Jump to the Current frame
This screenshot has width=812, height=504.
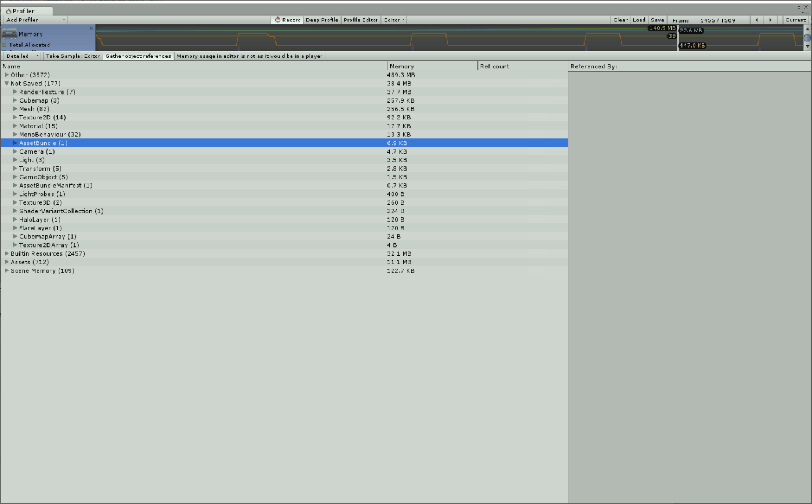click(795, 20)
